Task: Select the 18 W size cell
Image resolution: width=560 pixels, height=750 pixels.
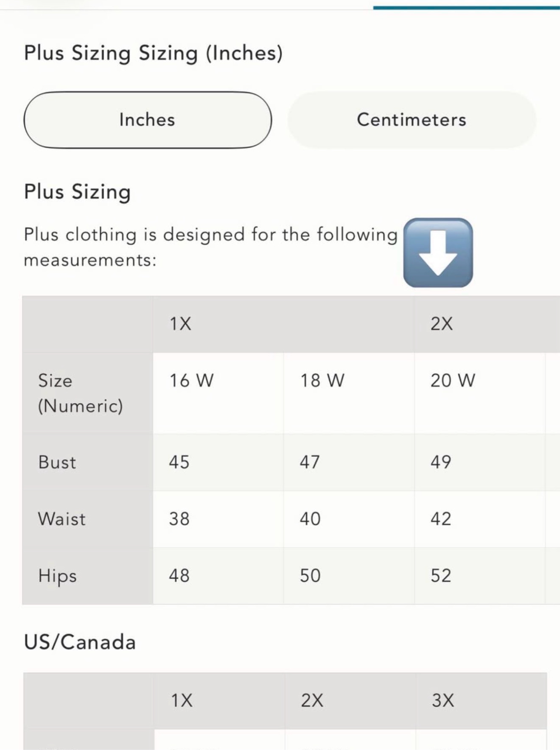Action: point(349,393)
